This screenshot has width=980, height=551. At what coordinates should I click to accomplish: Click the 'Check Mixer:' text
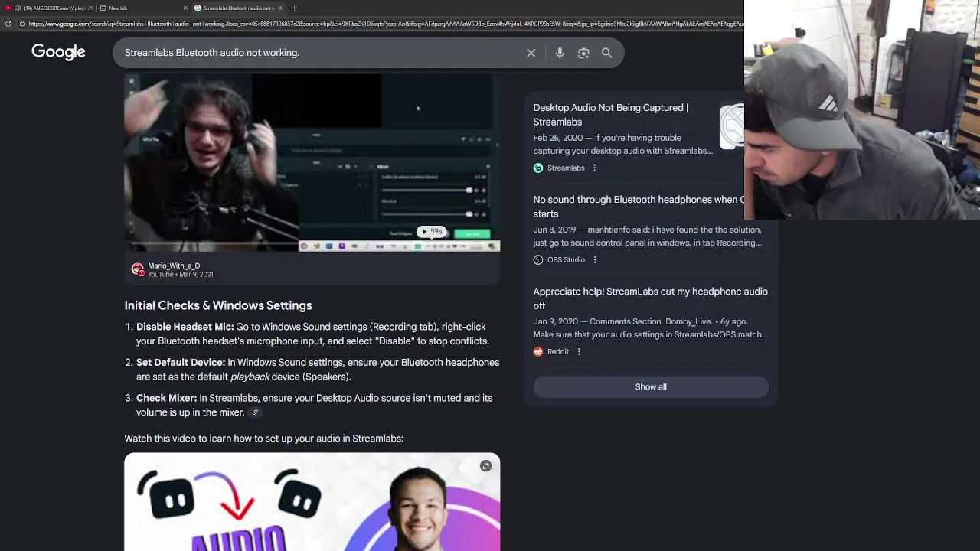click(x=166, y=398)
